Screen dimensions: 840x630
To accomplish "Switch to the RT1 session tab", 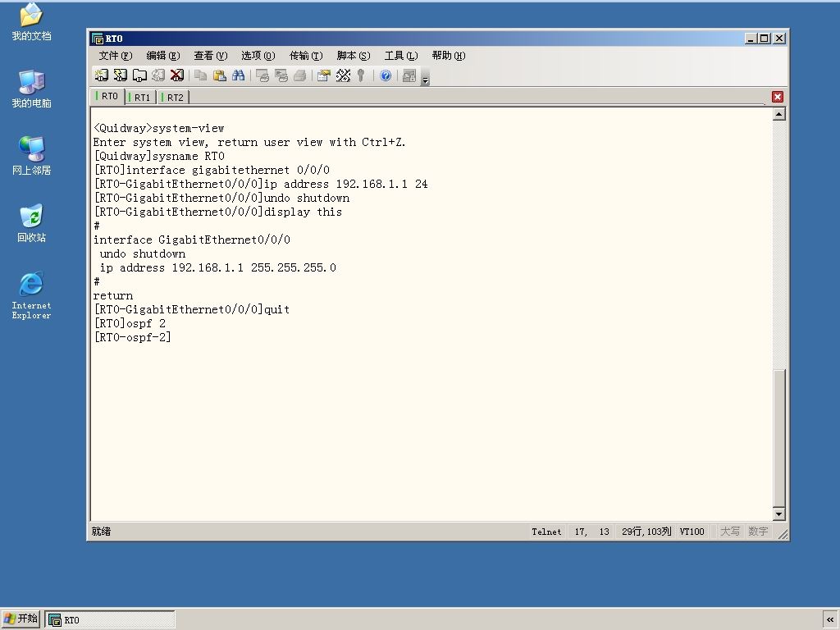I will (x=141, y=98).
